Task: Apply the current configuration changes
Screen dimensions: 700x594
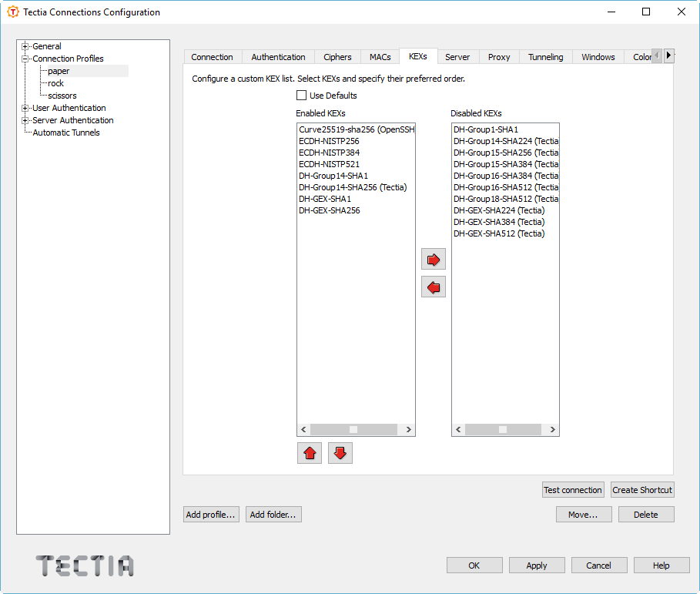Action: [537, 565]
